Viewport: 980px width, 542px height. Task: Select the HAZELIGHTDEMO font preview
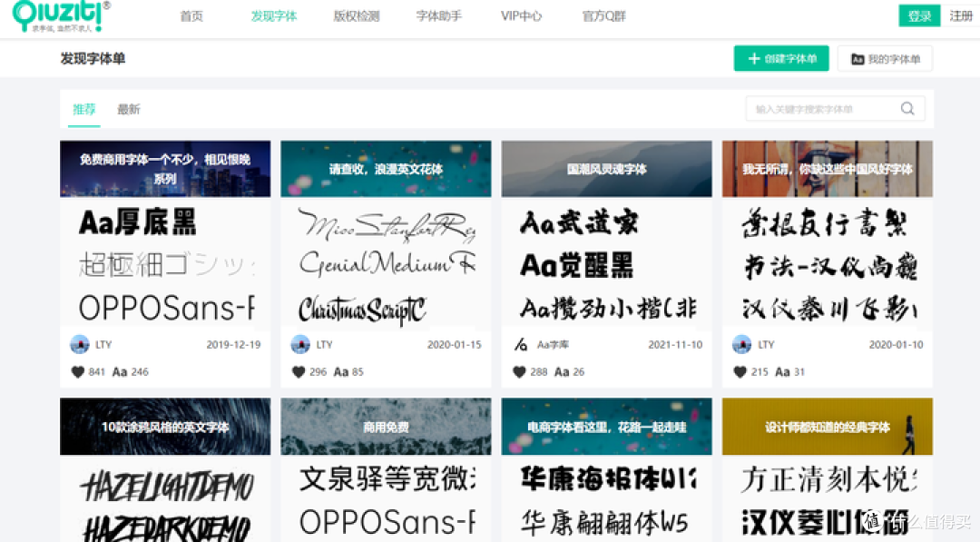(168, 488)
